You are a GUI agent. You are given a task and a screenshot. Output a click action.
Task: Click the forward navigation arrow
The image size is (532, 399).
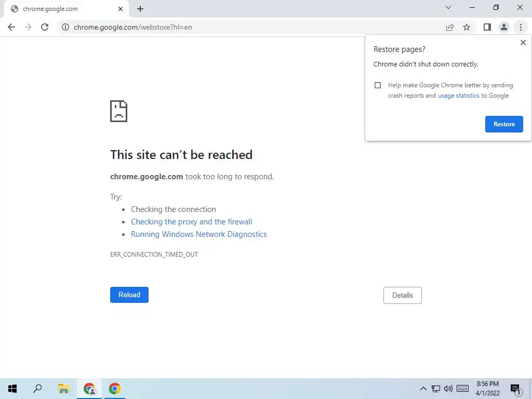pos(28,27)
